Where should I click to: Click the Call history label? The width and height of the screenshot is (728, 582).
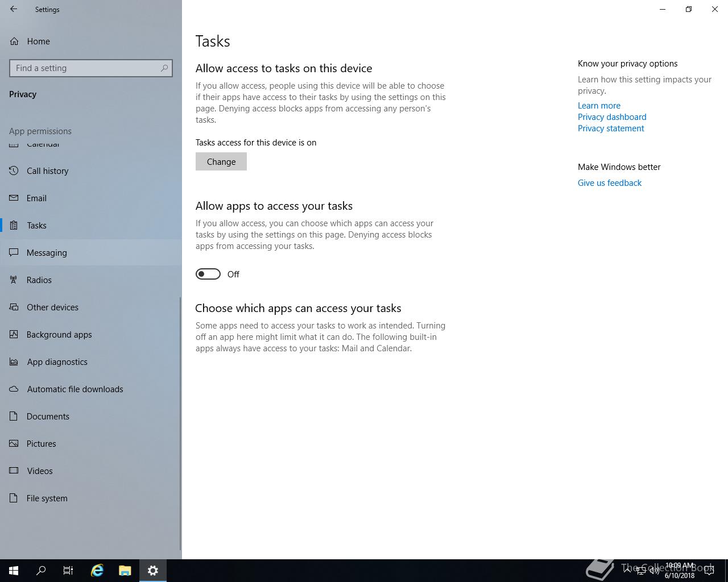pyautogui.click(x=48, y=171)
